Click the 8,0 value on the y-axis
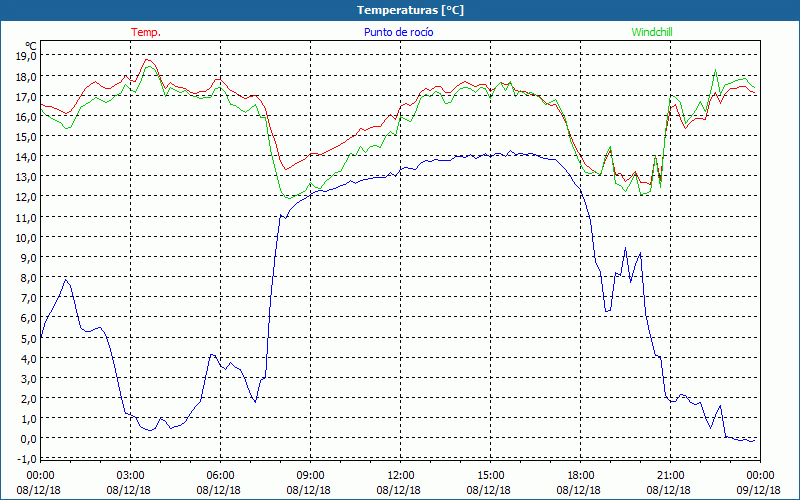The height and width of the screenshot is (500, 800). pos(29,278)
